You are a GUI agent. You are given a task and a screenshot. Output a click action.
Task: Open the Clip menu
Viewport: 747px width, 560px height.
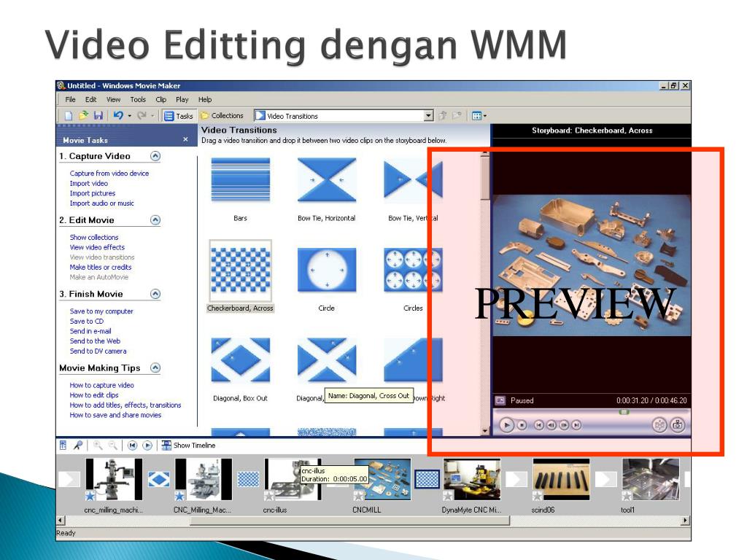[x=161, y=99]
